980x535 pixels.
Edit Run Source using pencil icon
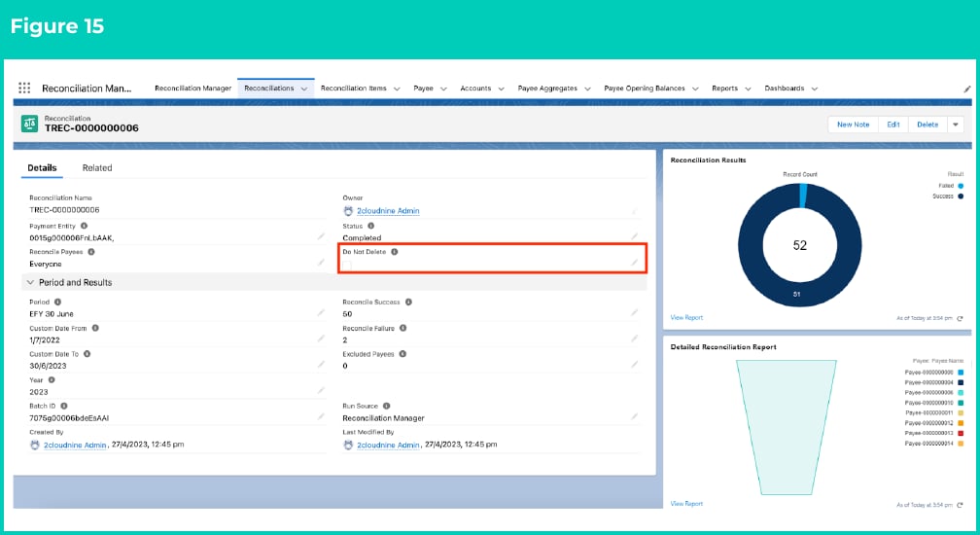[634, 416]
